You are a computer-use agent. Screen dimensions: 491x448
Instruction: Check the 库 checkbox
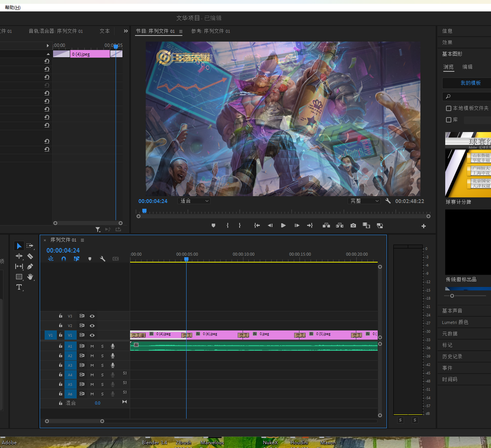(449, 120)
